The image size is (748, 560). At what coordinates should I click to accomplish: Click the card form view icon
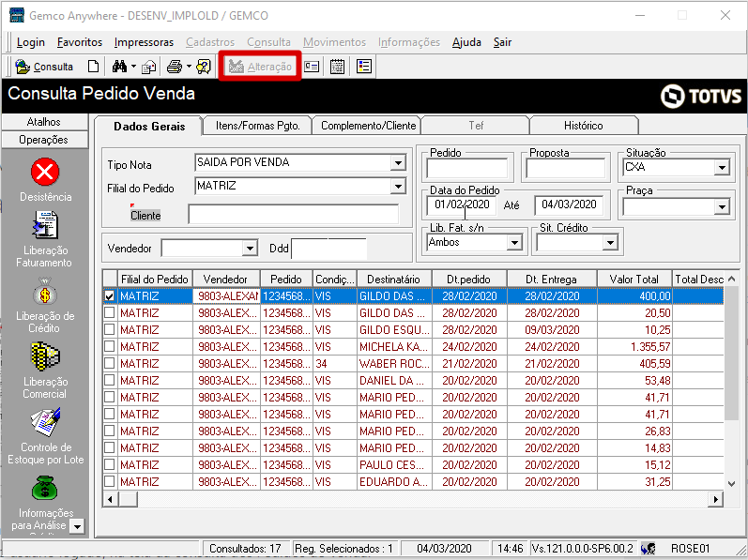click(x=312, y=67)
